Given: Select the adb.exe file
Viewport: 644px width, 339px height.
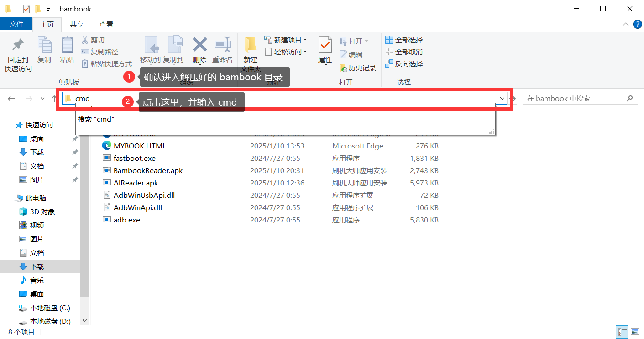Looking at the screenshot, I should 127,220.
